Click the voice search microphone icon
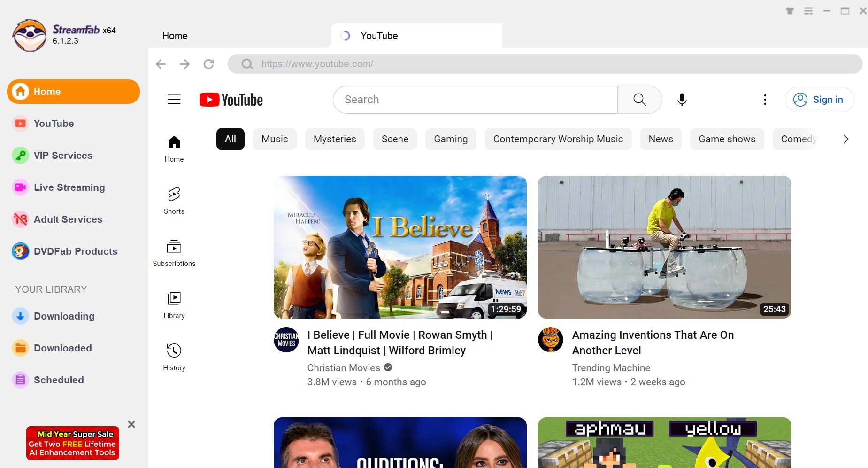This screenshot has width=868, height=468. coord(682,100)
